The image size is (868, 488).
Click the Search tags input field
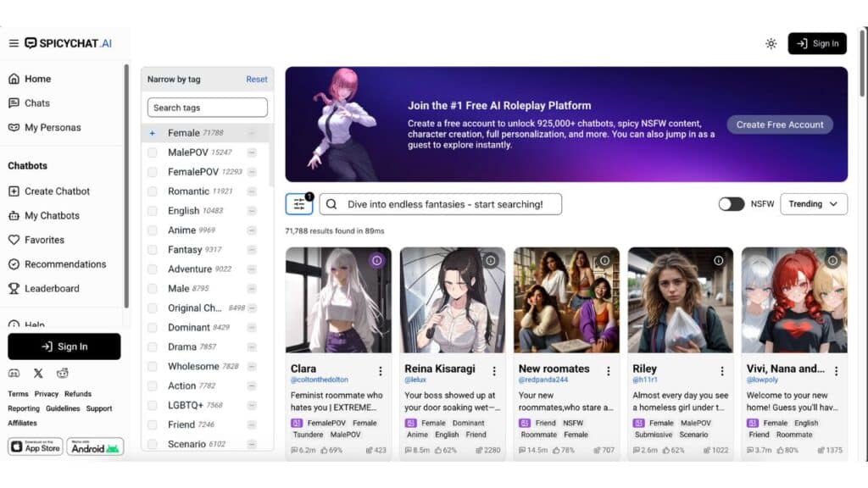207,108
